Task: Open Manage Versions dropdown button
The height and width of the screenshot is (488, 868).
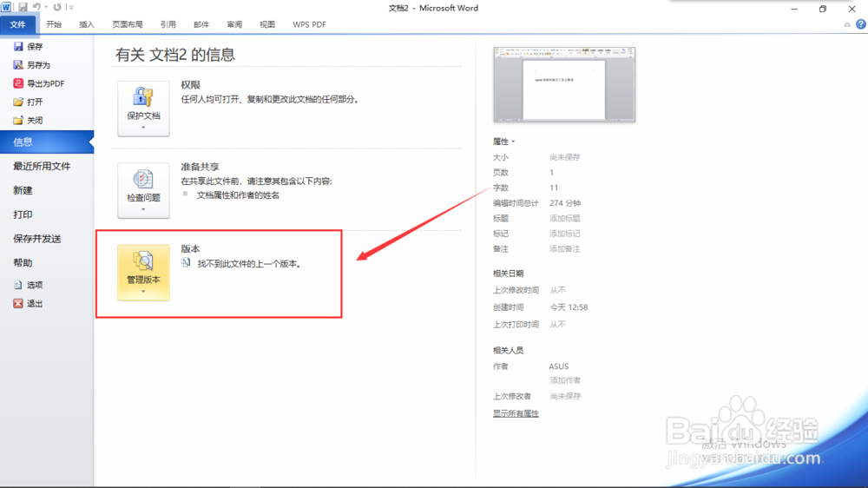Action: click(x=143, y=273)
